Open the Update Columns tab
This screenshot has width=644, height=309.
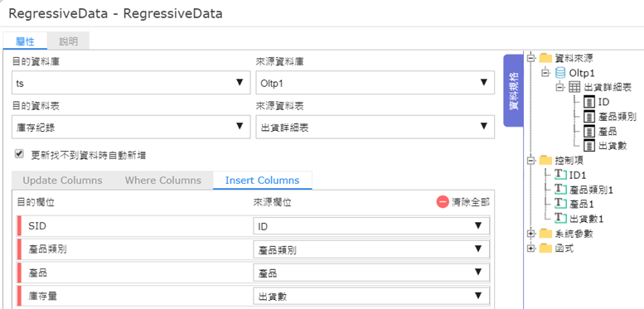point(62,180)
